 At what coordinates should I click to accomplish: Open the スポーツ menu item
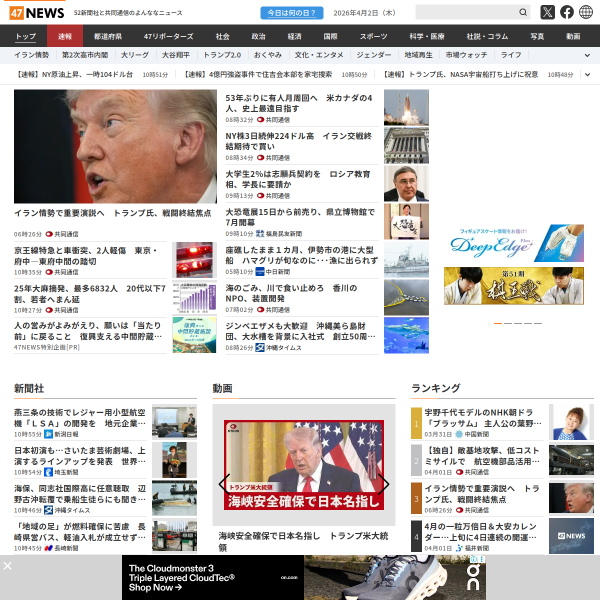373,36
